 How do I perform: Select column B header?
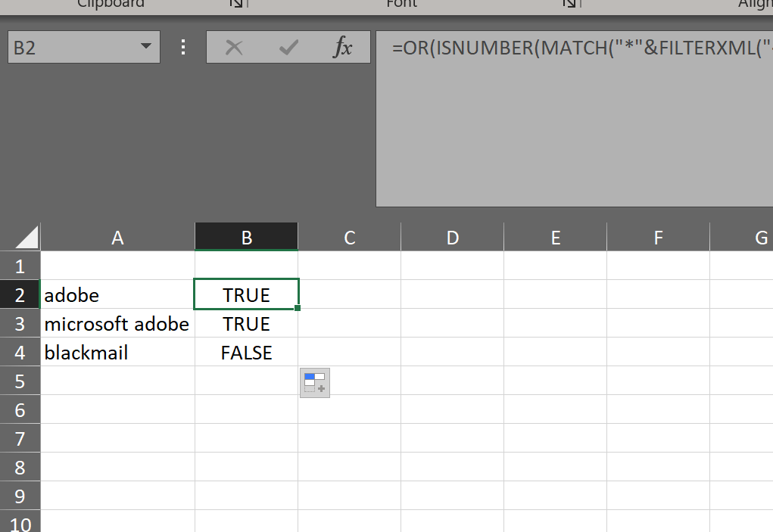(x=247, y=237)
